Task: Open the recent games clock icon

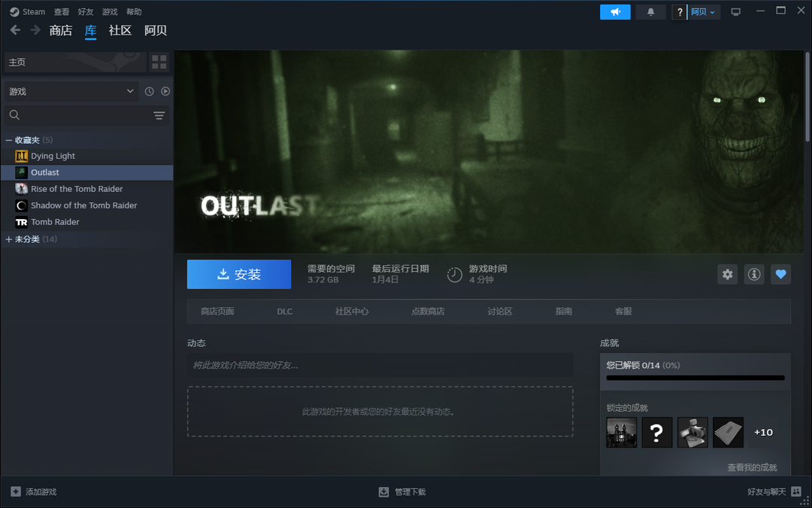Action: (149, 91)
